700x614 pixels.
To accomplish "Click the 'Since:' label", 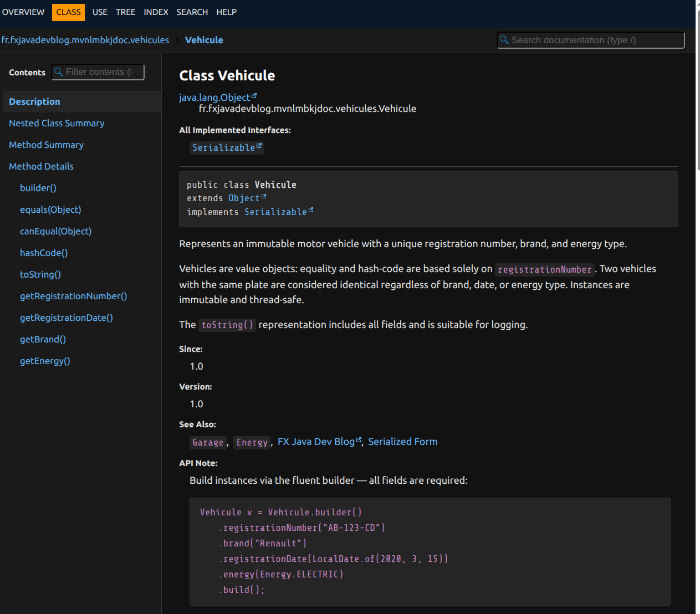I will click(191, 349).
